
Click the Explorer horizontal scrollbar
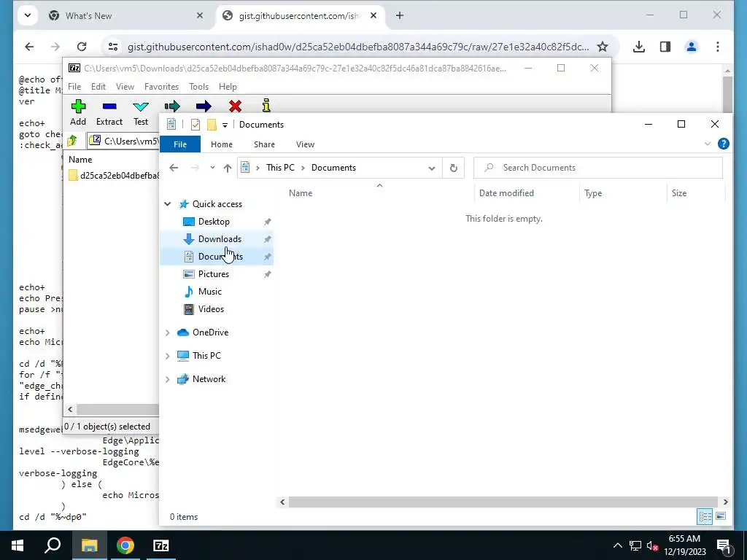pos(503,502)
